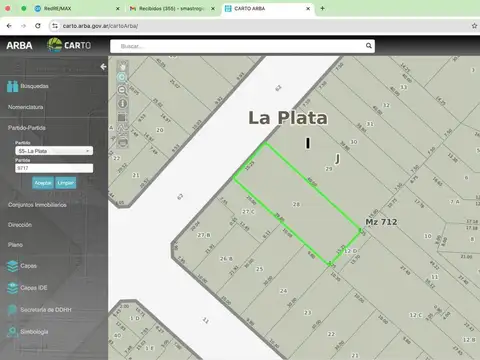Click parcel 28 highlighted in green
Viewport: 480px width, 360px height.
(x=296, y=204)
